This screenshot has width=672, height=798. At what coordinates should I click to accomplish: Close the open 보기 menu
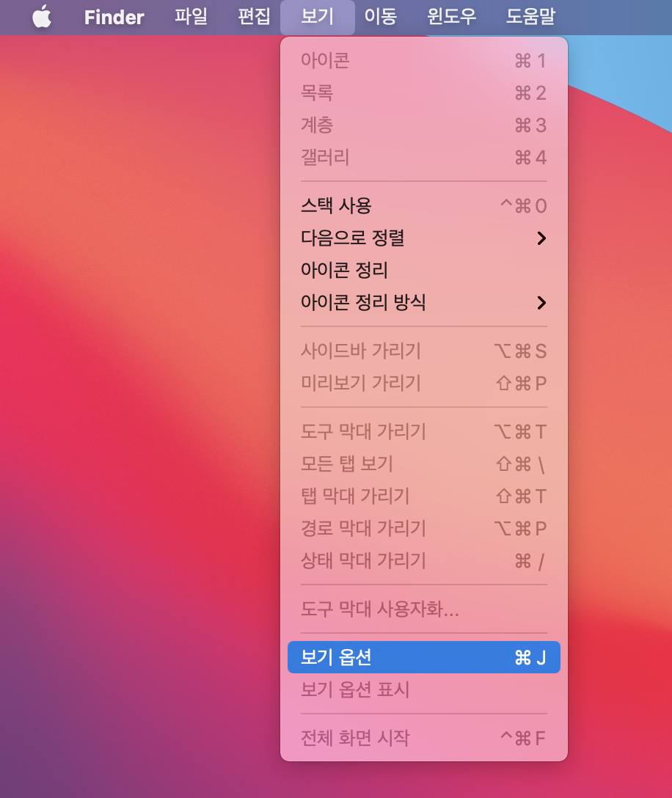[x=317, y=17]
